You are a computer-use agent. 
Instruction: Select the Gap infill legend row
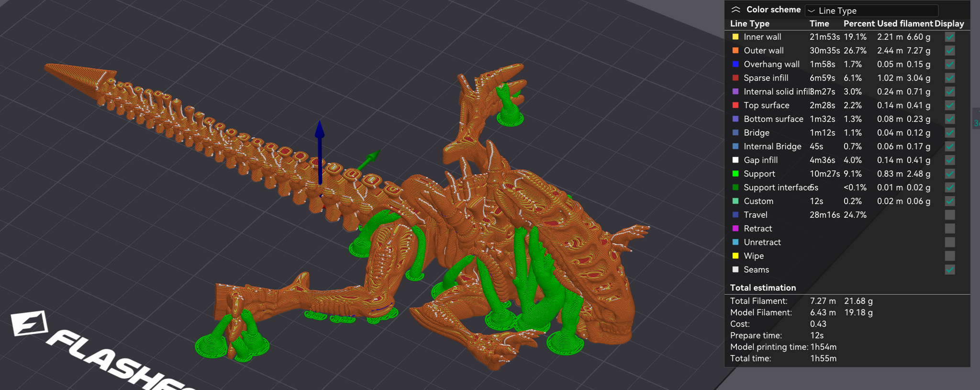point(760,160)
